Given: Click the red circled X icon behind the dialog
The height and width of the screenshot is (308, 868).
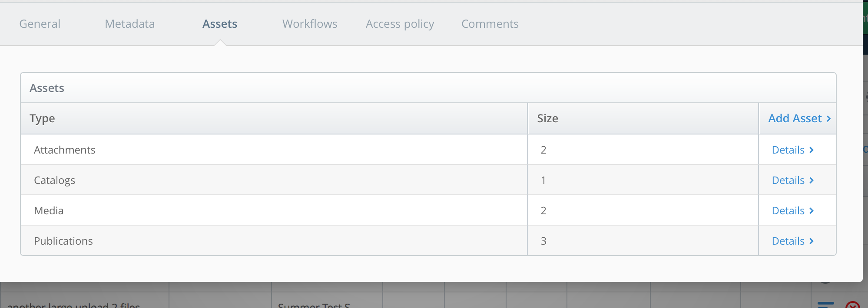Looking at the screenshot, I should click(x=852, y=305).
